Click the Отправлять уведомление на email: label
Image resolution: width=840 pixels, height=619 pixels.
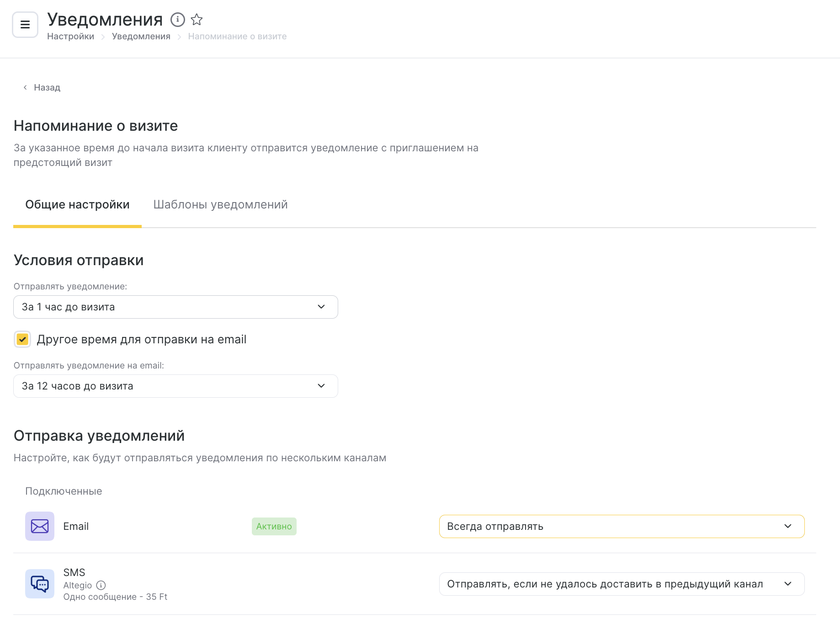click(89, 365)
